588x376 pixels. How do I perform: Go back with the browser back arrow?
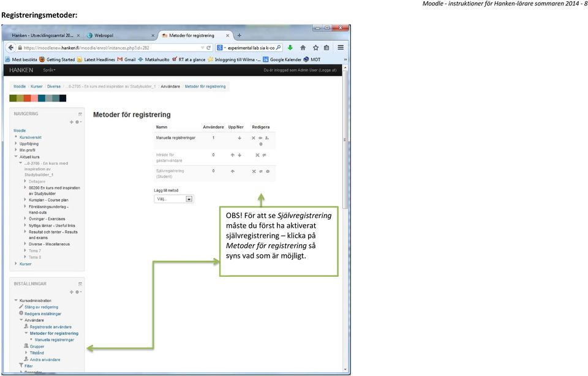point(11,48)
